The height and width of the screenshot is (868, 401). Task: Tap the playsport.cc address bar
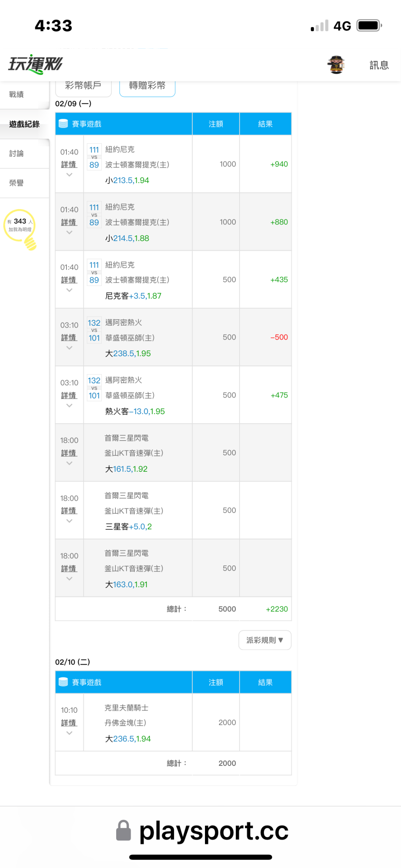213,831
